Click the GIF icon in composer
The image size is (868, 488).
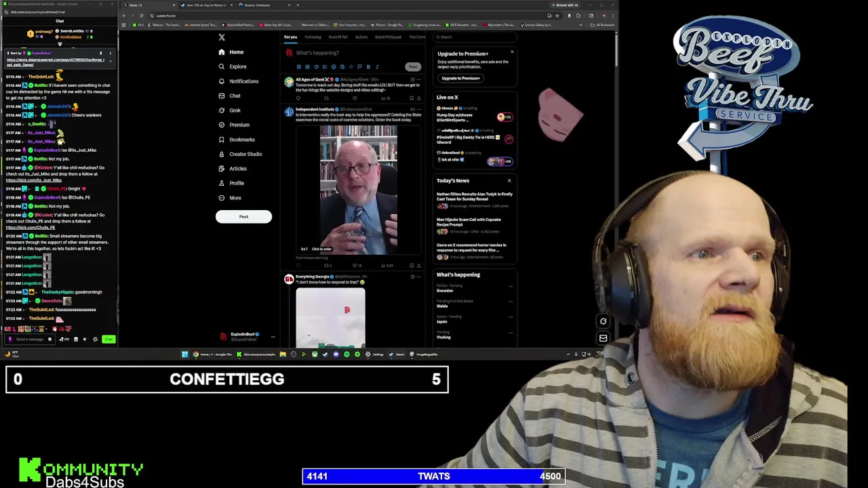[307, 66]
